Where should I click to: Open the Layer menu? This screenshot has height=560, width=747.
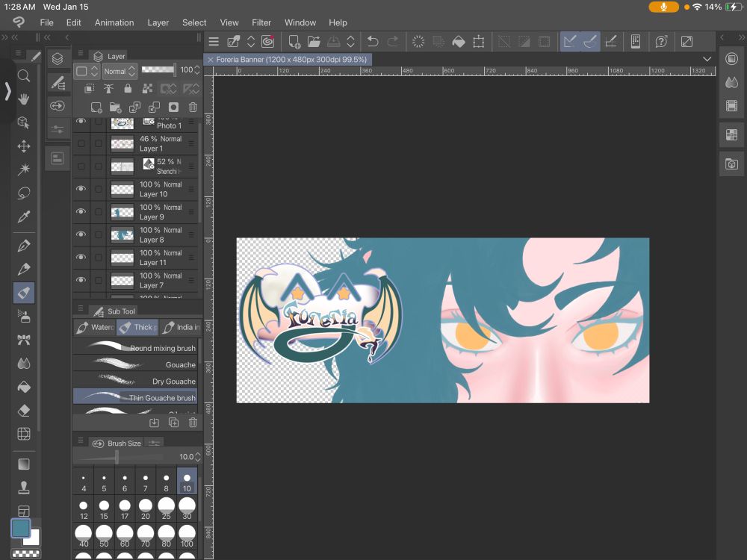coord(158,22)
